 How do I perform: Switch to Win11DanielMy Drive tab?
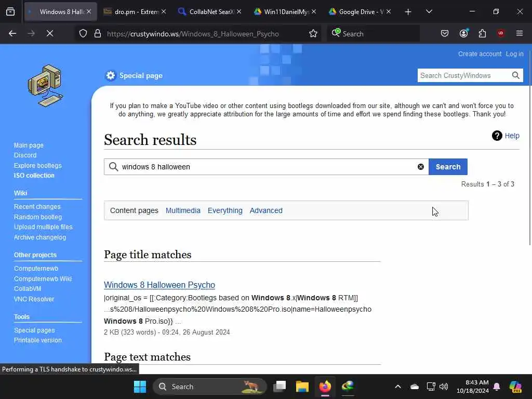click(x=286, y=11)
